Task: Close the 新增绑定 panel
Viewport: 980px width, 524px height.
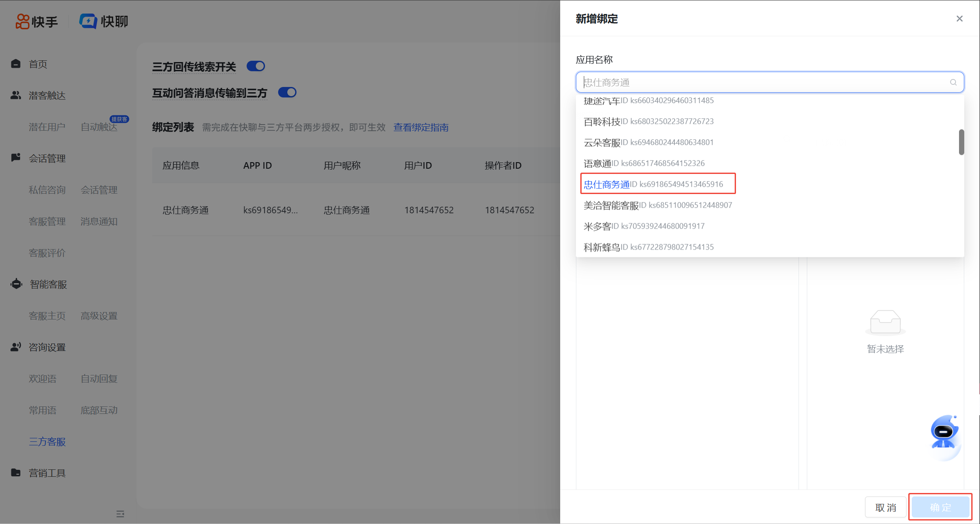Action: pyautogui.click(x=959, y=19)
